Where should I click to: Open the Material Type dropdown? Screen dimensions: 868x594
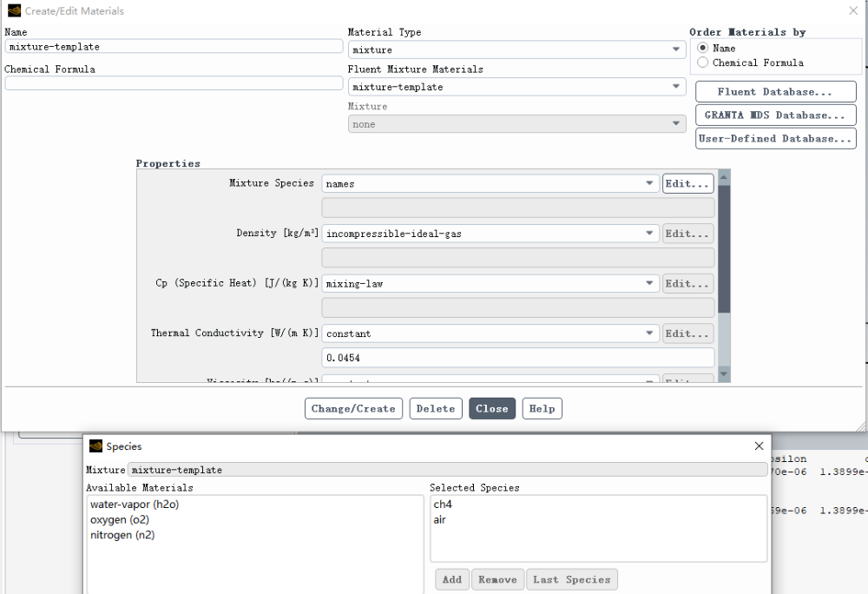coord(516,49)
